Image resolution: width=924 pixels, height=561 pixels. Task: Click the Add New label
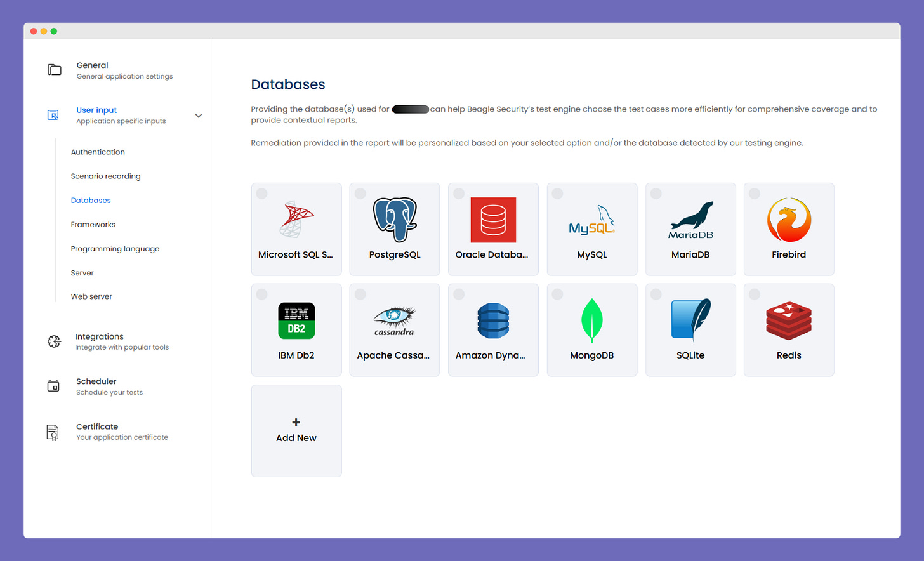point(296,438)
